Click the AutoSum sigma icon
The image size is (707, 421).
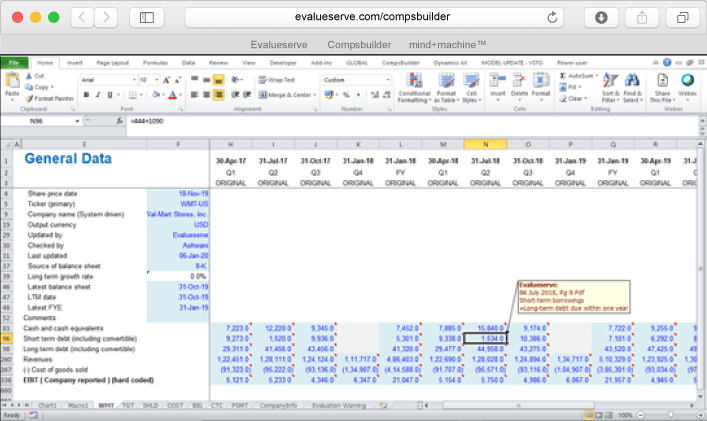tap(563, 76)
